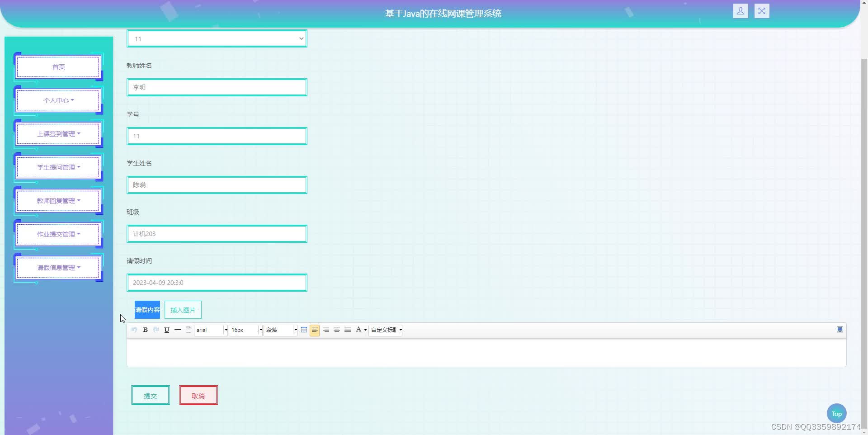
Task: Click the 学生姓名 field containing 陈晓
Action: (x=217, y=185)
